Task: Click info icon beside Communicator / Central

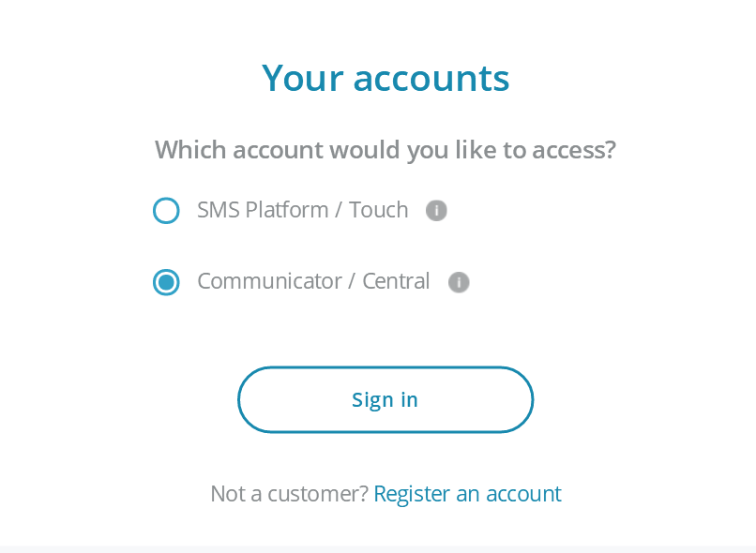Action: coord(459,282)
